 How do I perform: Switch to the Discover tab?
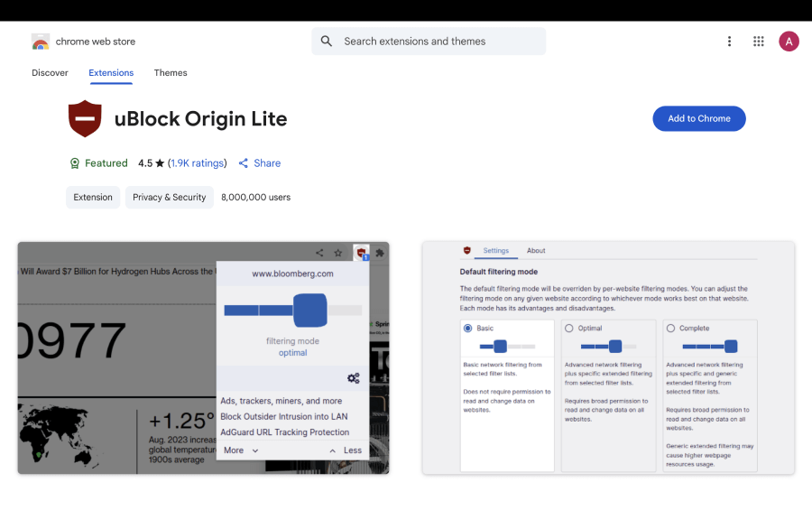[x=50, y=73]
